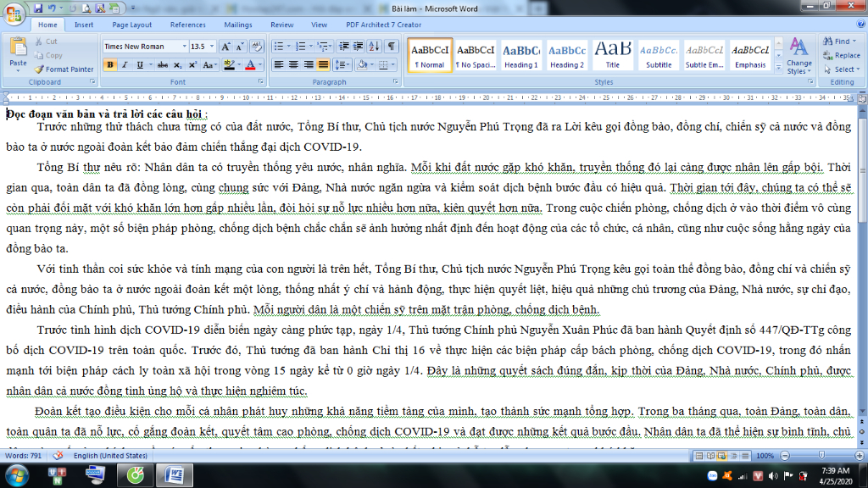
Task: Click the zoom slider handle
Action: point(821,455)
